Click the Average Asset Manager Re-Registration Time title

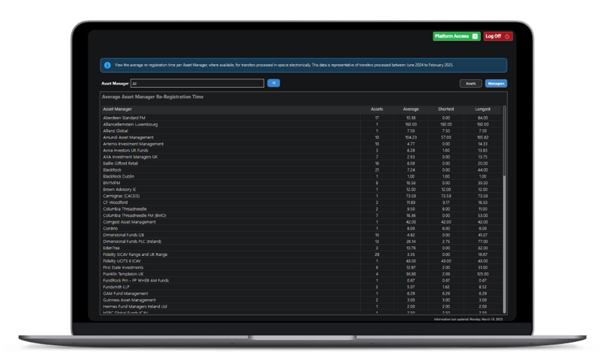pyautogui.click(x=153, y=97)
